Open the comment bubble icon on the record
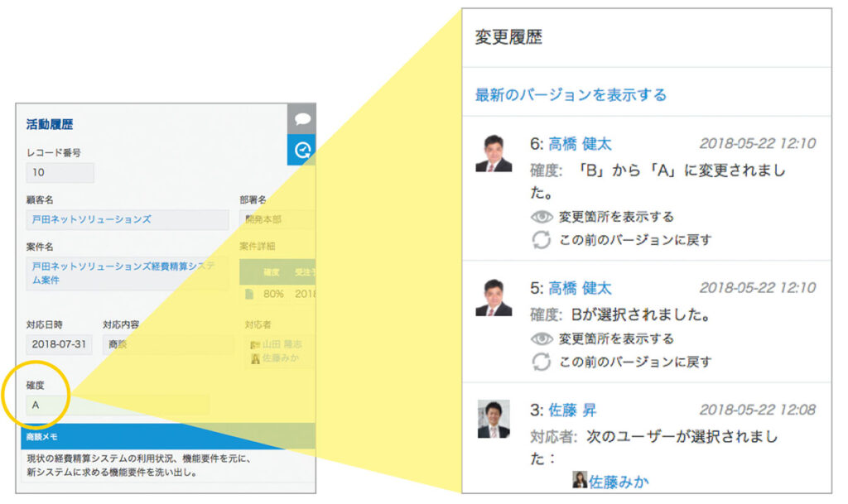The image size is (848, 504). 302,118
